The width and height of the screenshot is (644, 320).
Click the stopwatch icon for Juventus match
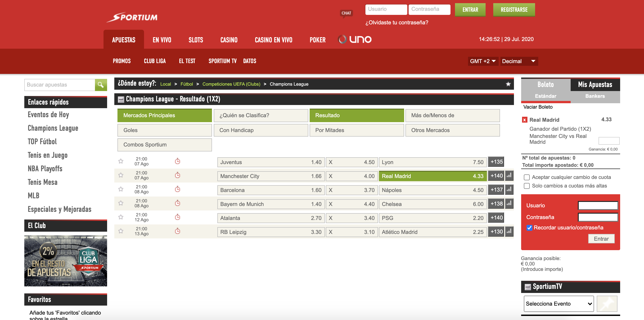(x=178, y=161)
